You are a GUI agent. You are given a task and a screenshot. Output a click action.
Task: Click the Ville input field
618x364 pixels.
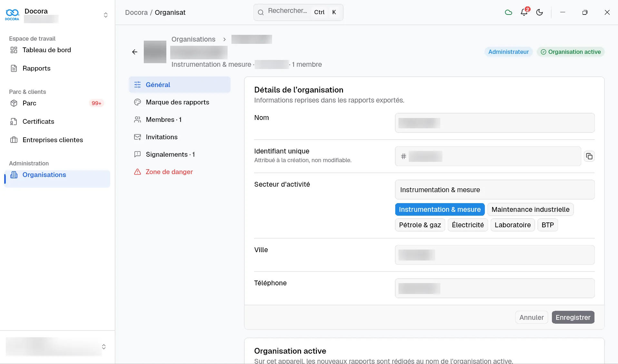tap(495, 255)
